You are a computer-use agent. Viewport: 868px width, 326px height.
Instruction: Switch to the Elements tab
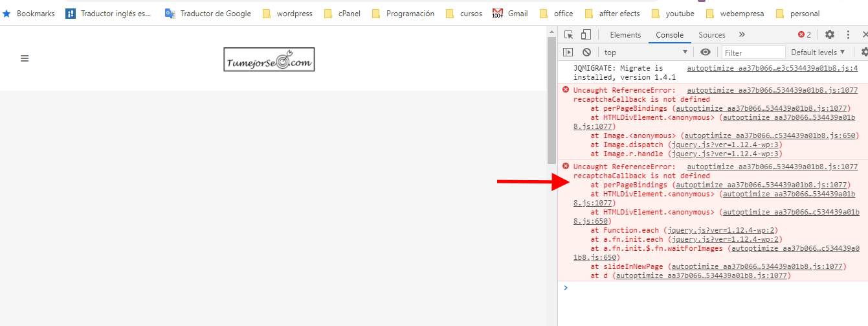point(625,35)
